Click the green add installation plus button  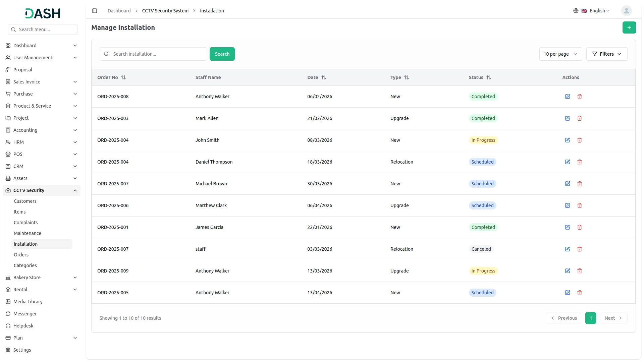click(x=629, y=27)
